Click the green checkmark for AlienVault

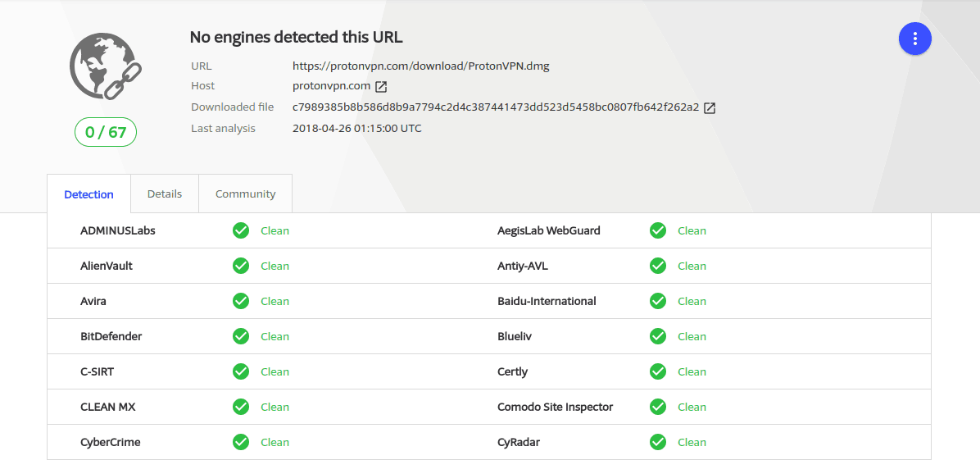coord(241,266)
